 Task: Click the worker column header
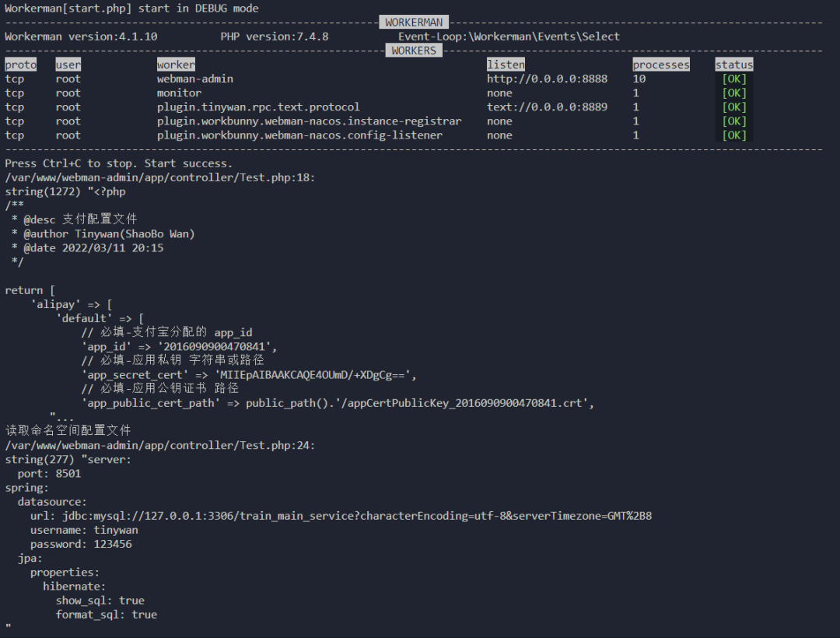pyautogui.click(x=176, y=65)
